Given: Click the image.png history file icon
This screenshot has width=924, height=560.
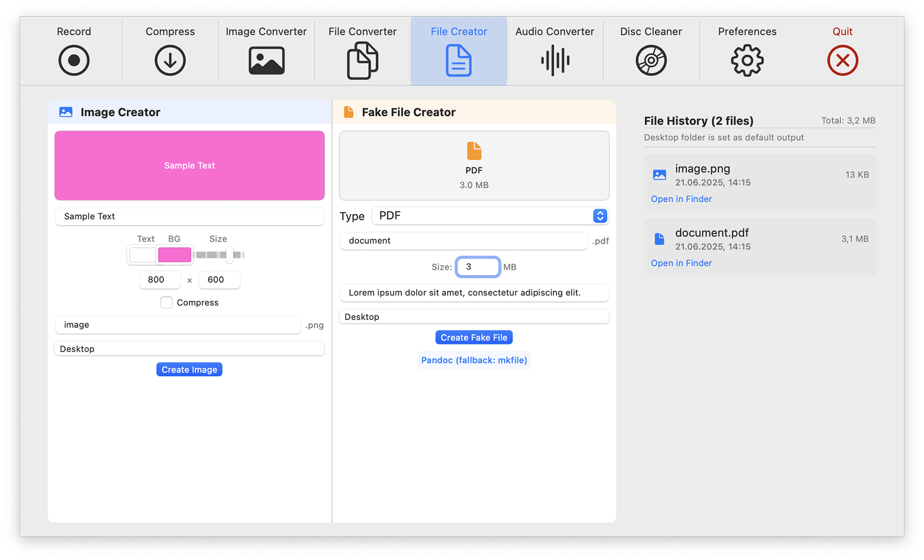Looking at the screenshot, I should click(660, 175).
